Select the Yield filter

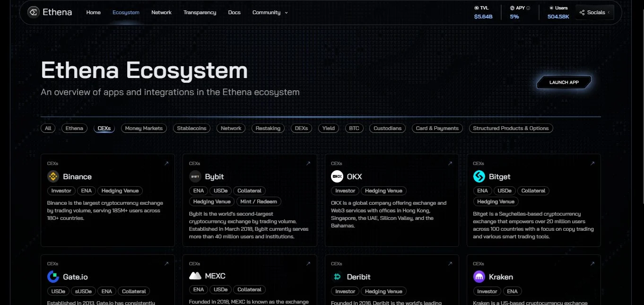pyautogui.click(x=329, y=128)
